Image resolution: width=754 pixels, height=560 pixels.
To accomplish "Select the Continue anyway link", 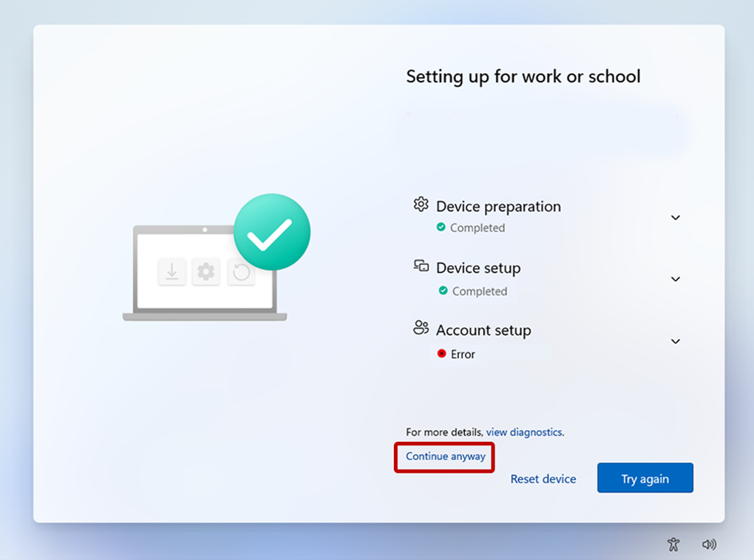I will click(x=445, y=457).
